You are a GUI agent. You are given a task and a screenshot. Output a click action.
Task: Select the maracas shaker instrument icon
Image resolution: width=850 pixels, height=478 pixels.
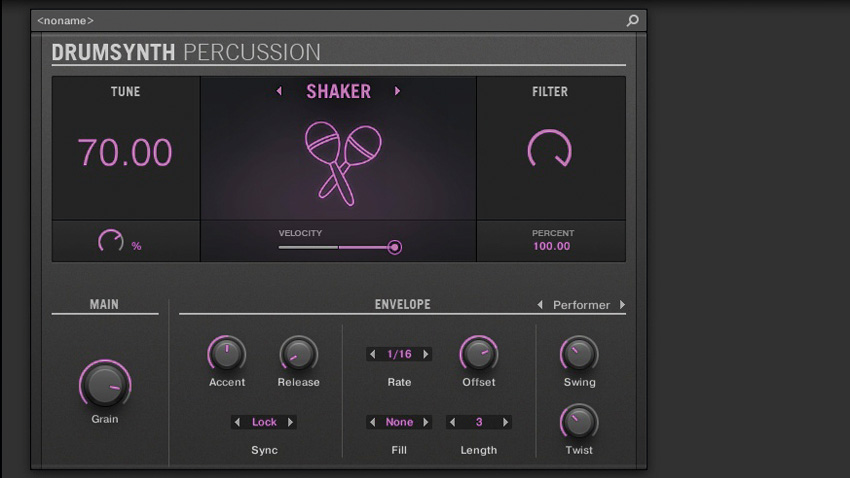[x=343, y=163]
